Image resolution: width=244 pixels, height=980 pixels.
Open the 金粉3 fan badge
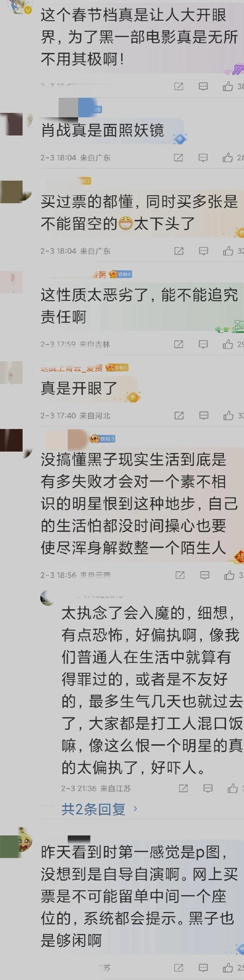[117, 368]
